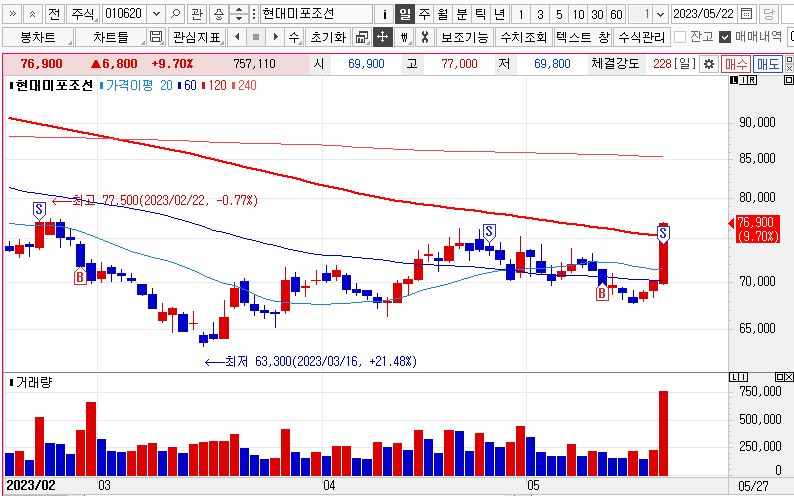The height and width of the screenshot is (496, 794).
Task: Click the 승 icon next to stock code
Action: point(218,14)
